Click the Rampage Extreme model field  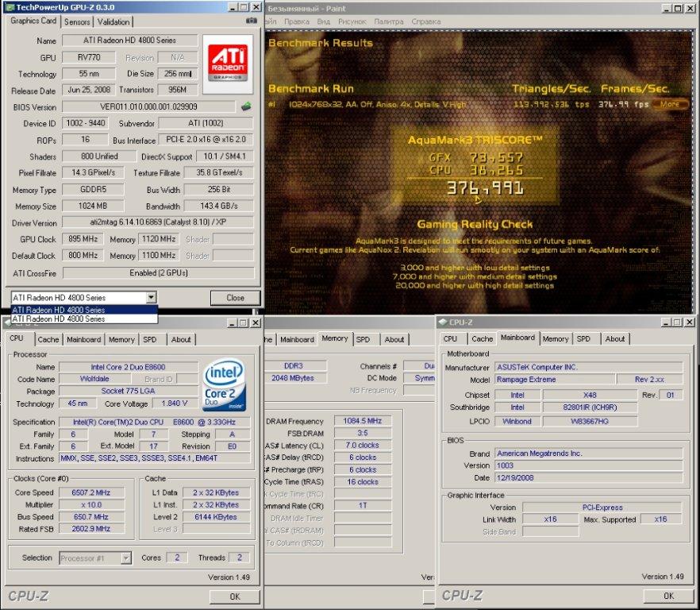(555, 380)
